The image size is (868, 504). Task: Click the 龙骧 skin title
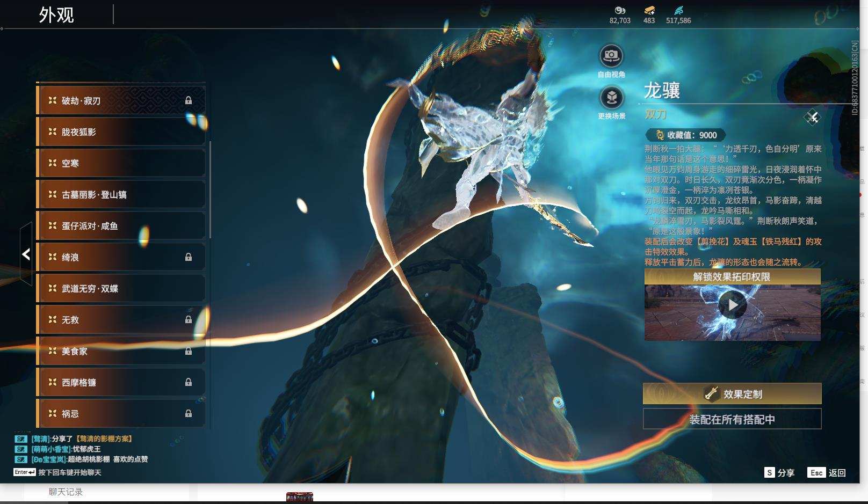click(x=662, y=90)
